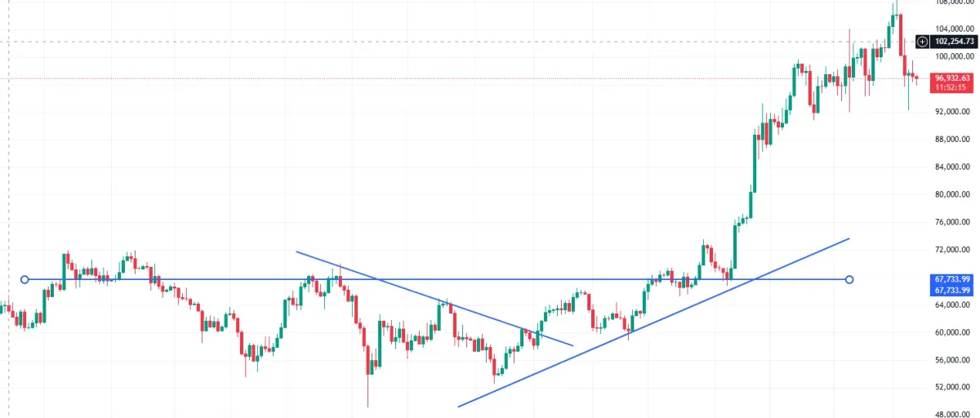Click the 48,000.00 price scale label
Viewport: 980px width, 418px height.
[x=954, y=414]
